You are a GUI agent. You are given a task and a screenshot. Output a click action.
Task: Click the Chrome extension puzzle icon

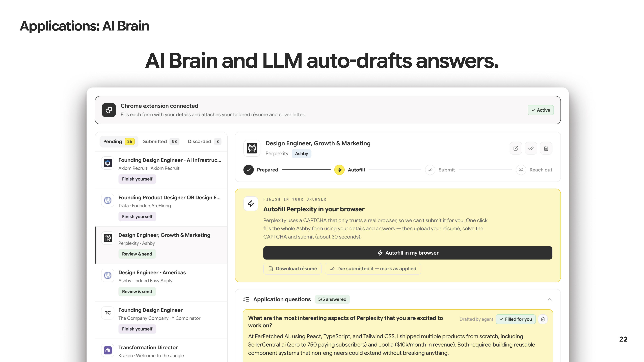point(109,110)
